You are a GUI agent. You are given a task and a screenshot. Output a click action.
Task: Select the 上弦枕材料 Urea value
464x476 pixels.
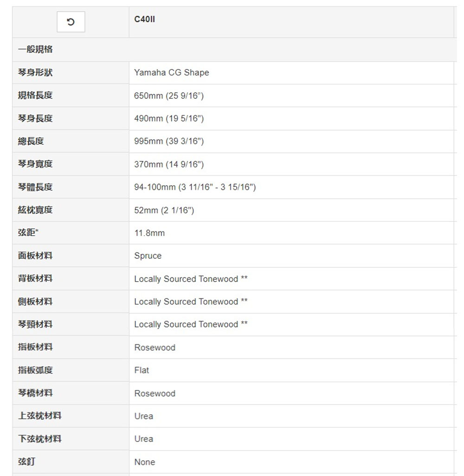pos(143,416)
